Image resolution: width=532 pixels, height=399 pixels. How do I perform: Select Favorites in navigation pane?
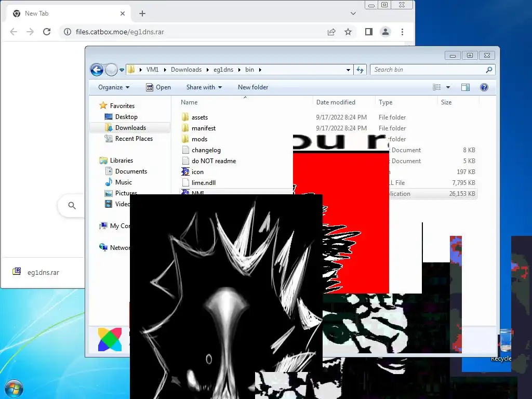click(117, 106)
